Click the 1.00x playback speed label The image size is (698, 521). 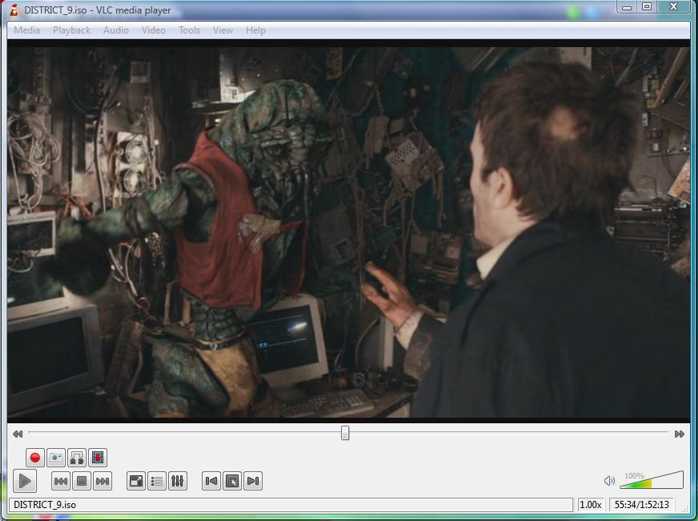pos(590,505)
